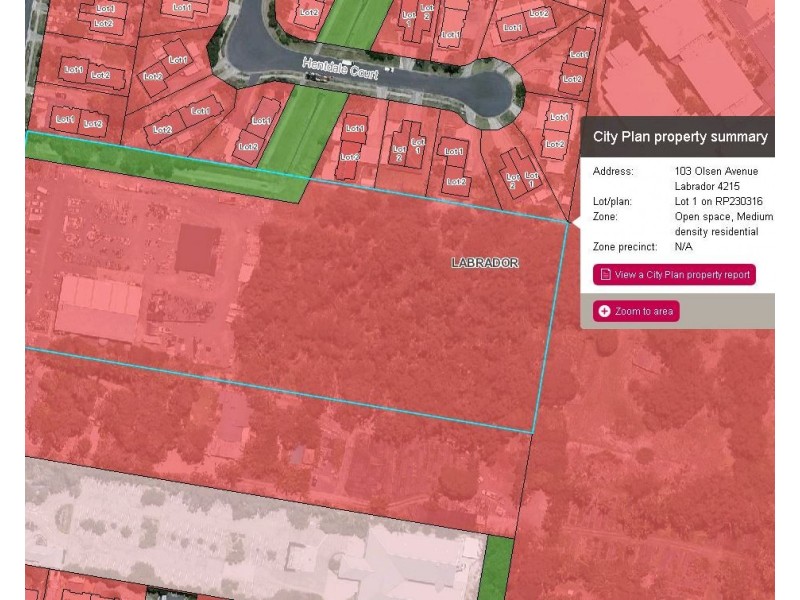Viewport: 800px width, 600px height.
Task: Click the long white-roofed shed in the highlighted lot
Action: coord(98,309)
